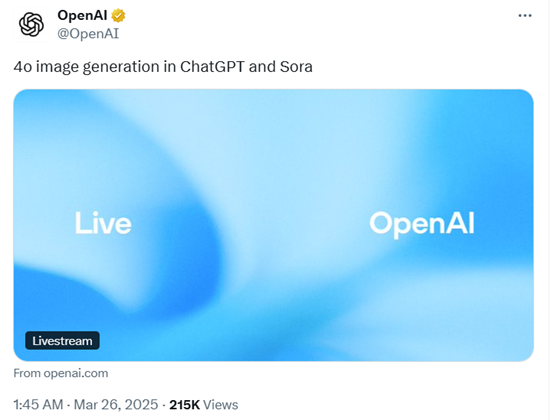Screen dimensions: 554x420
Task: Click the dark Livestream badge
Action: (x=62, y=341)
